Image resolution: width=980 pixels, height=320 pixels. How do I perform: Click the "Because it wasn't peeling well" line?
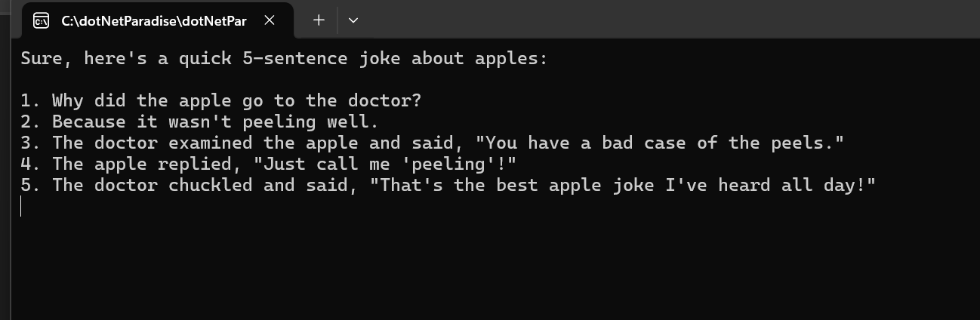214,122
